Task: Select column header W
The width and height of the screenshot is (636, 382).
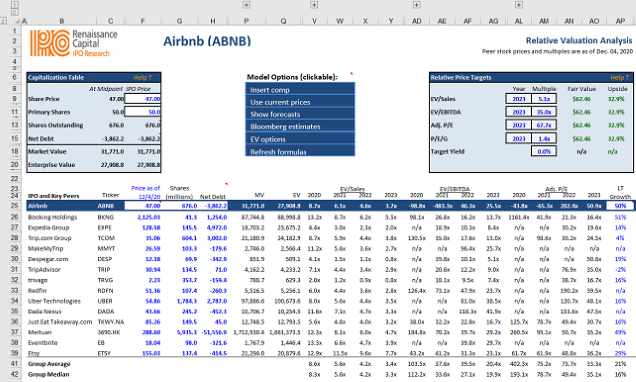Action: point(340,21)
